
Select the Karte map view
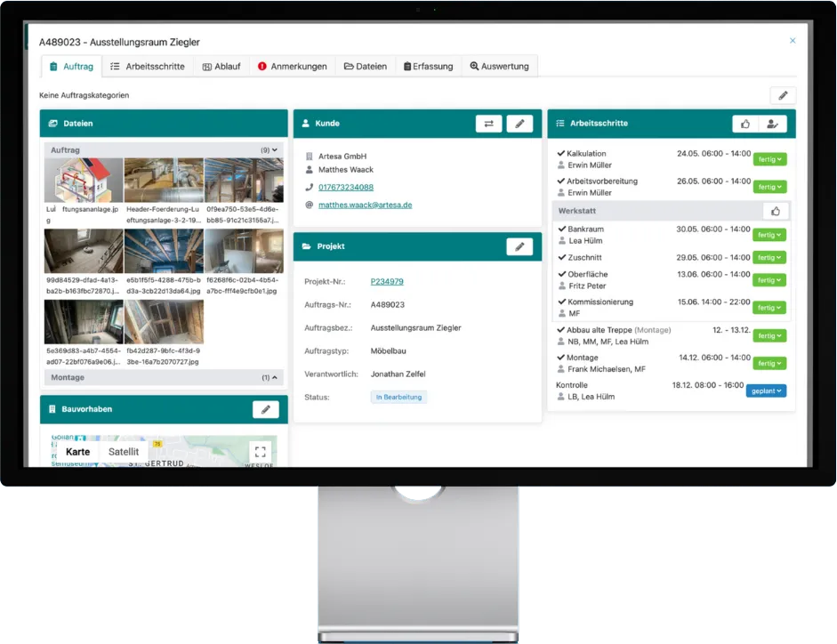[x=78, y=452]
